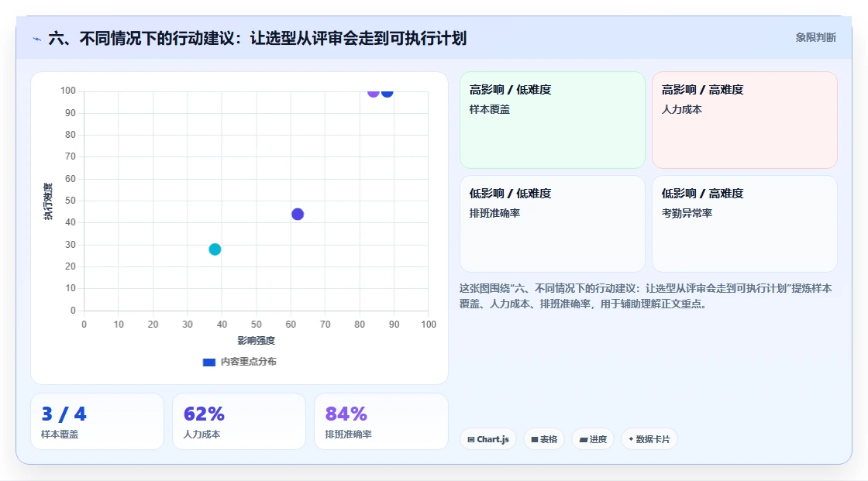Click the lightning icon beside the title
Image resolution: width=868 pixels, height=481 pixels.
pos(37,39)
